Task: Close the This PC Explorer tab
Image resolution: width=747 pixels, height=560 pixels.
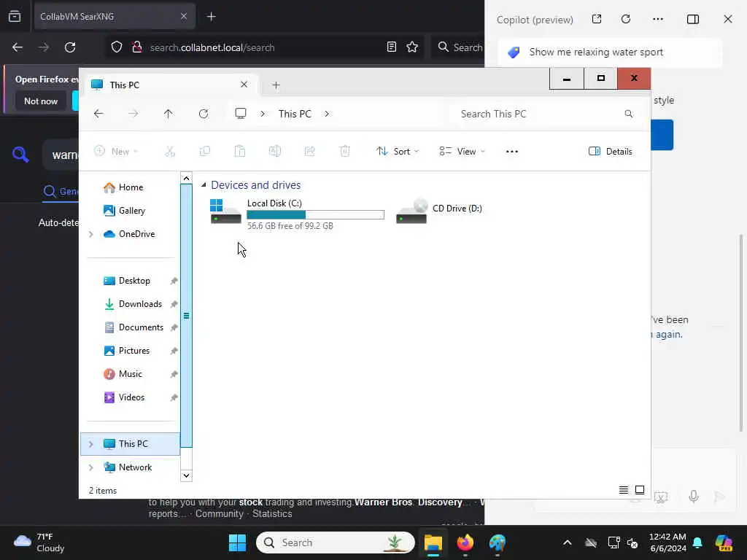Action: [x=244, y=85]
